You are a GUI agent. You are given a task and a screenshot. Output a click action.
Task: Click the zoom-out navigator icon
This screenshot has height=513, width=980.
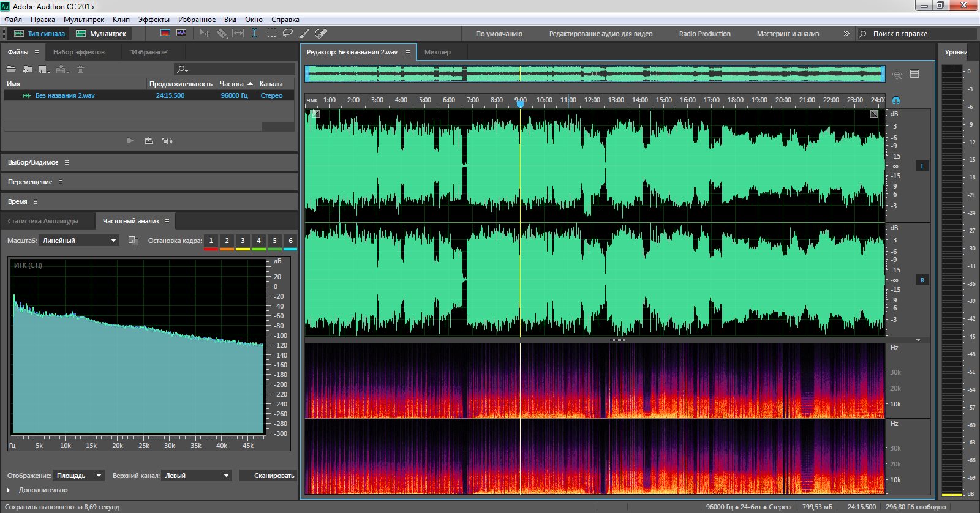(897, 75)
